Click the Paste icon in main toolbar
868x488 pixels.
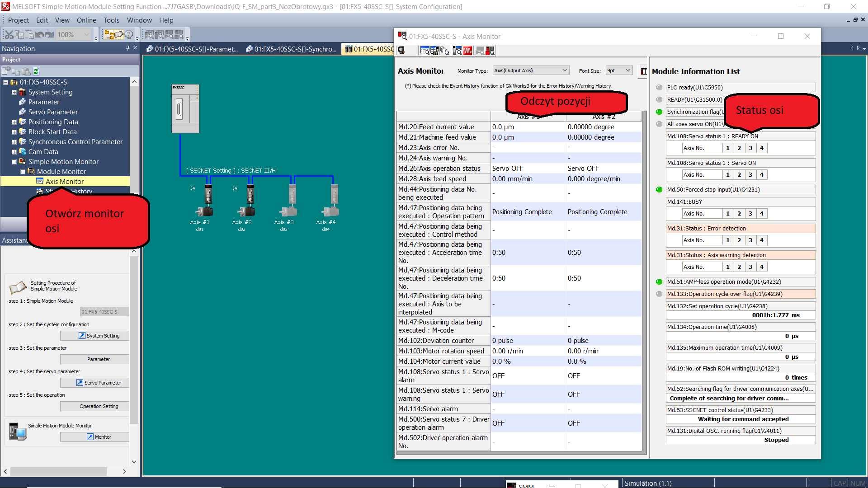(x=29, y=34)
